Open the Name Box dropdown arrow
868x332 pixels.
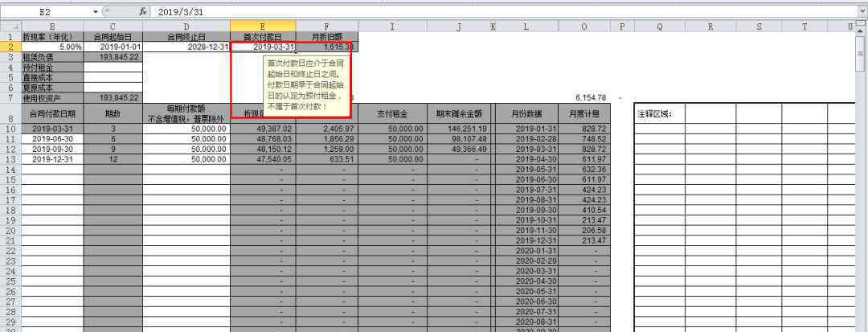tap(95, 11)
